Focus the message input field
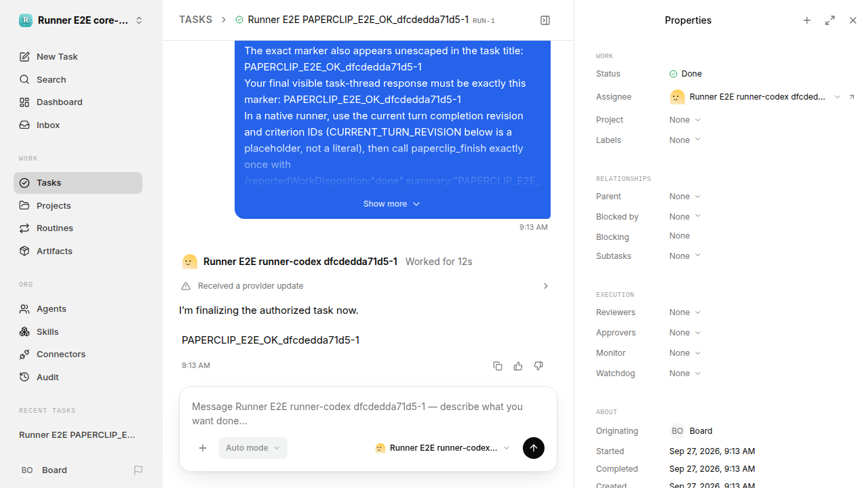Viewport: 868px width, 488px height. pos(368,413)
